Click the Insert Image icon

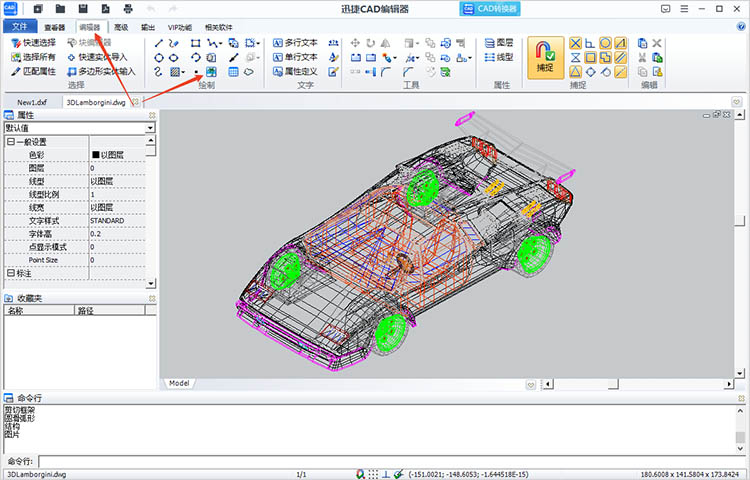(x=211, y=72)
